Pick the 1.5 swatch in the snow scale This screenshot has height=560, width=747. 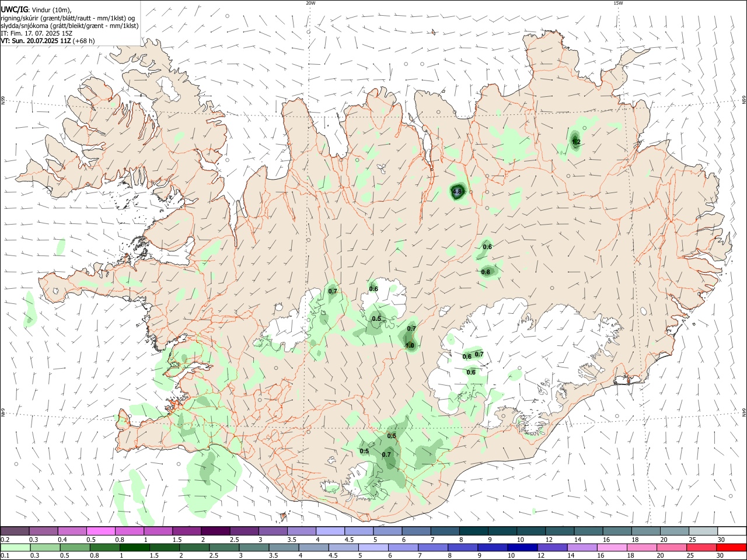(x=186, y=531)
